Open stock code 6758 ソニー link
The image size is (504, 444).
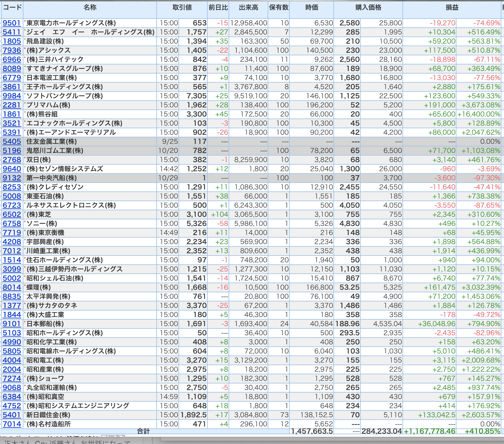pos(12,224)
